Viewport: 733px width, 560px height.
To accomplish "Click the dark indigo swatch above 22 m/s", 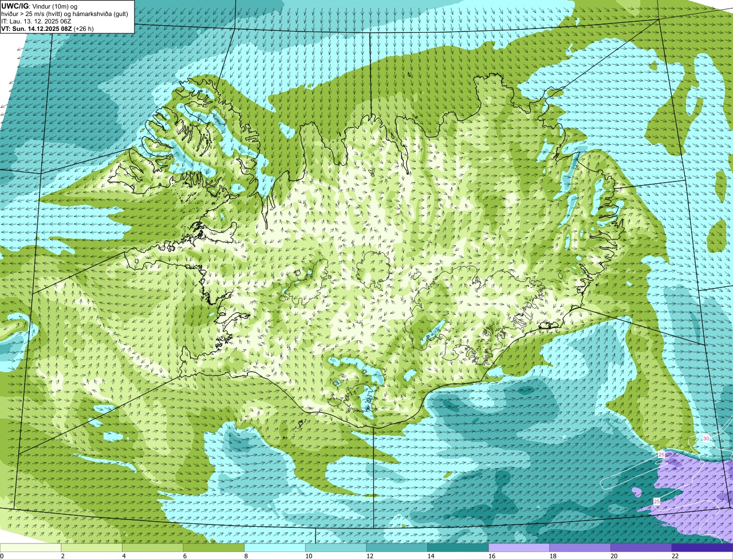I will click(702, 547).
